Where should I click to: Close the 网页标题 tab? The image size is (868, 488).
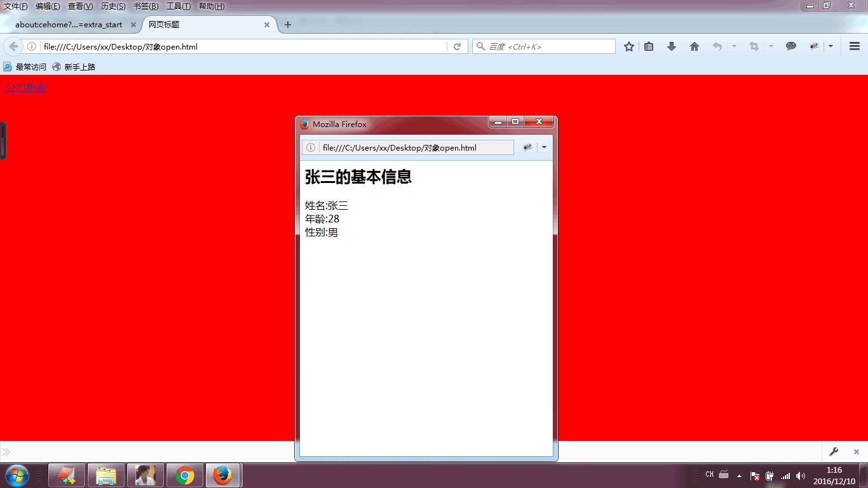point(267,25)
